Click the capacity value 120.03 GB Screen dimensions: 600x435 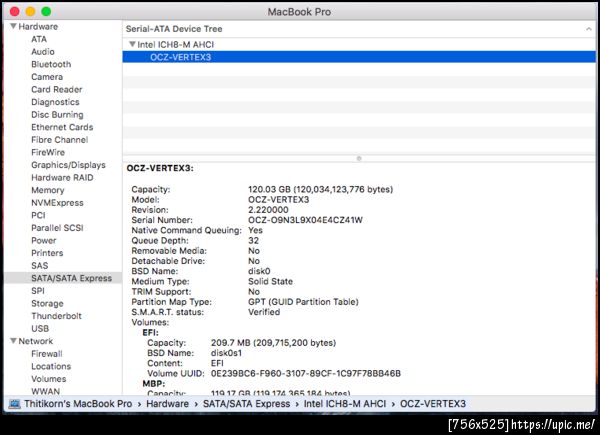coord(320,189)
